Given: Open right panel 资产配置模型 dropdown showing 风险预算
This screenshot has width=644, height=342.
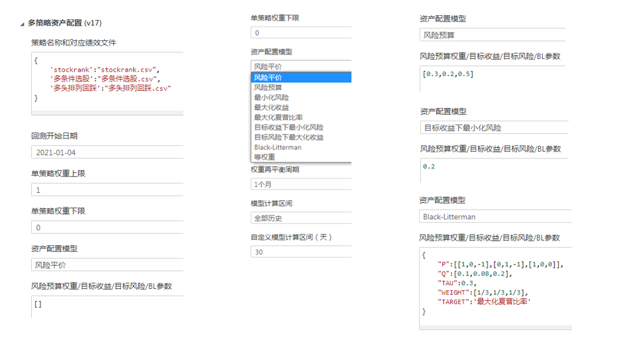Looking at the screenshot, I should coord(492,35).
